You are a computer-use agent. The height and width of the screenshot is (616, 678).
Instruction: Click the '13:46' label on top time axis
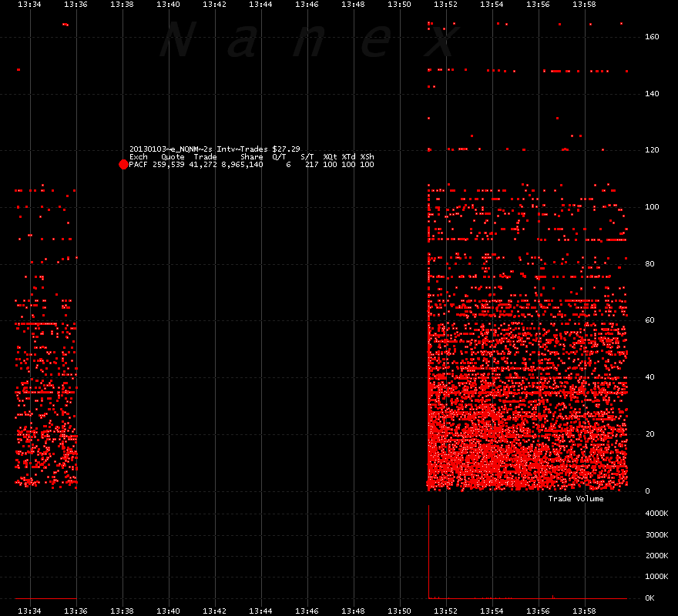pyautogui.click(x=307, y=5)
